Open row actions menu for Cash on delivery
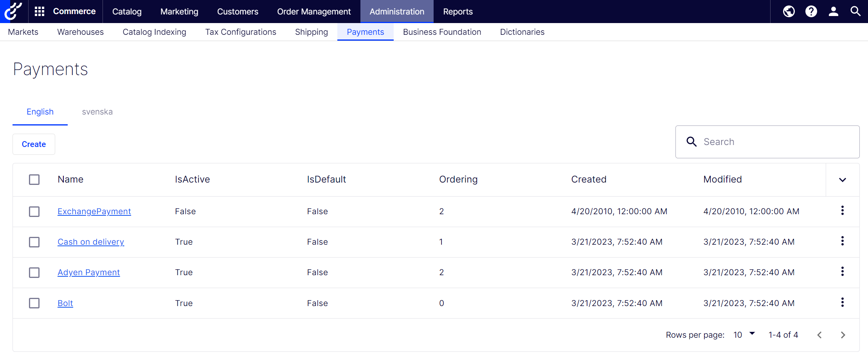The height and width of the screenshot is (360, 868). coord(842,241)
